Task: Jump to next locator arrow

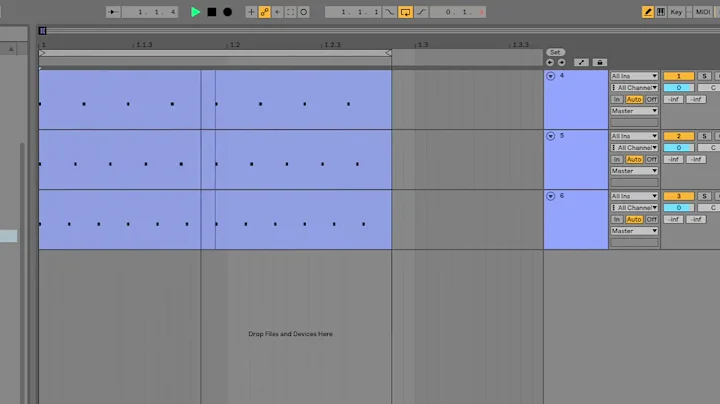Action: click(561, 62)
